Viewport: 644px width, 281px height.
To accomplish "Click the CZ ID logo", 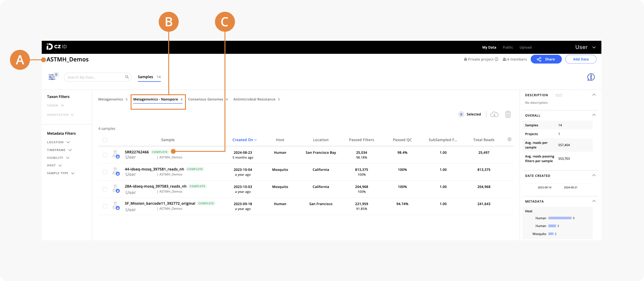I will pos(56,47).
